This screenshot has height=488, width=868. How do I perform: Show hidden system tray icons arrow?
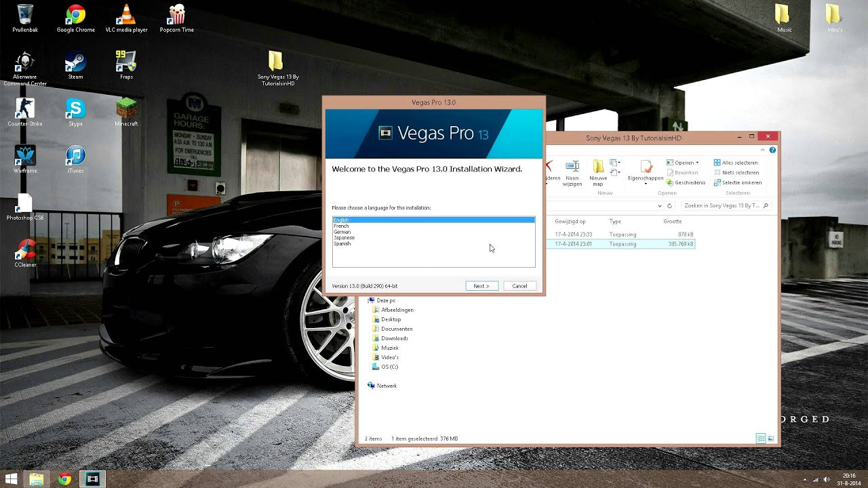pos(805,479)
